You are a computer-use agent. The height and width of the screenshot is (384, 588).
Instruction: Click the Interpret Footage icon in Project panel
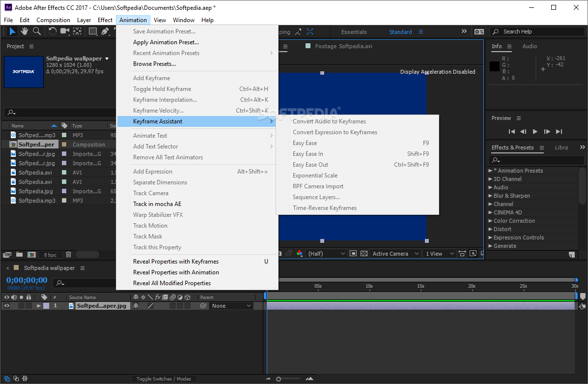pos(7,255)
